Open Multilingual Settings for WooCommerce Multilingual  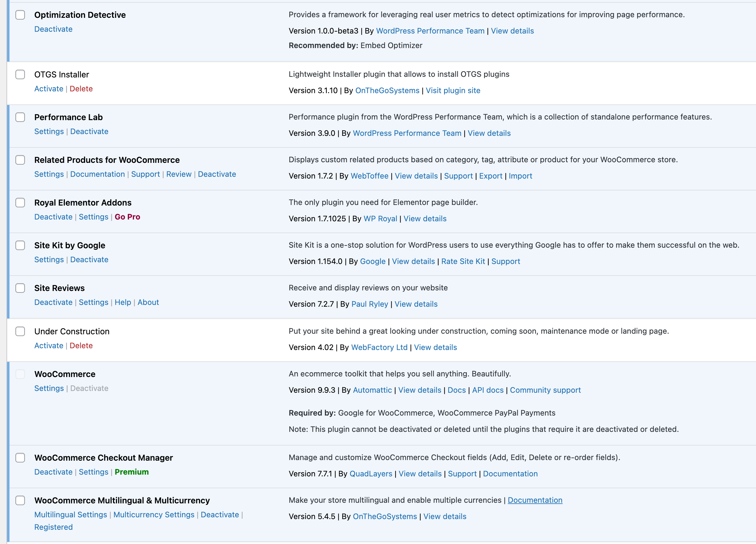point(71,515)
